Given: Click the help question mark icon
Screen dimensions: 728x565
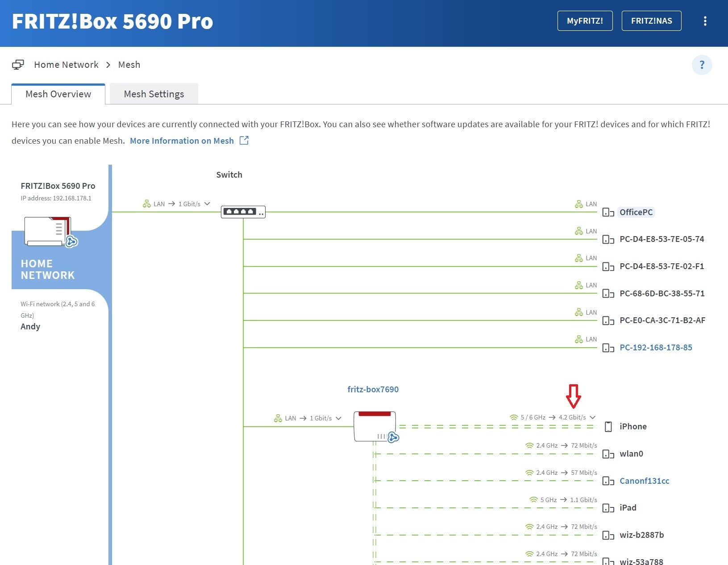Looking at the screenshot, I should [x=702, y=65].
